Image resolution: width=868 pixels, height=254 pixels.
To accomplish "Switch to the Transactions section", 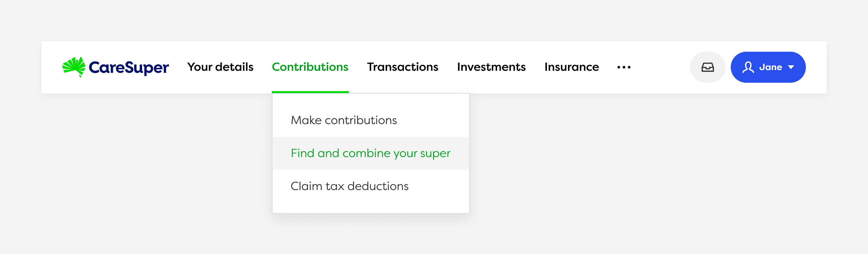I will point(403,67).
